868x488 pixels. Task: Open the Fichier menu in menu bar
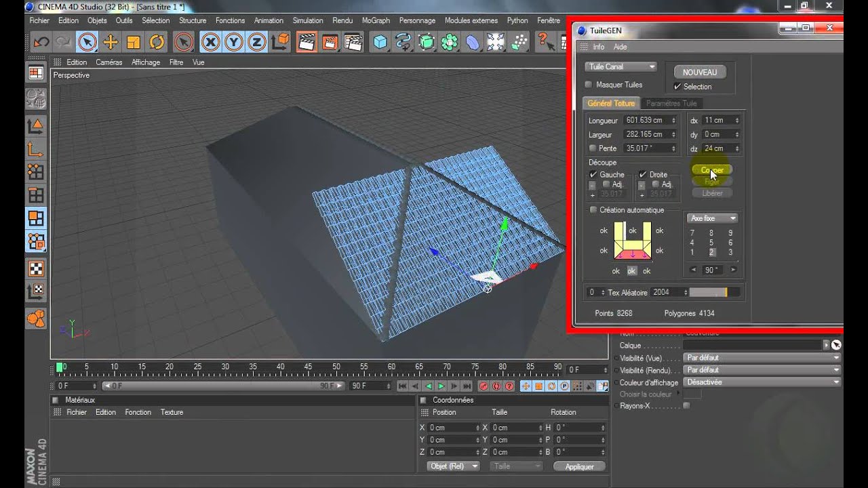point(39,20)
